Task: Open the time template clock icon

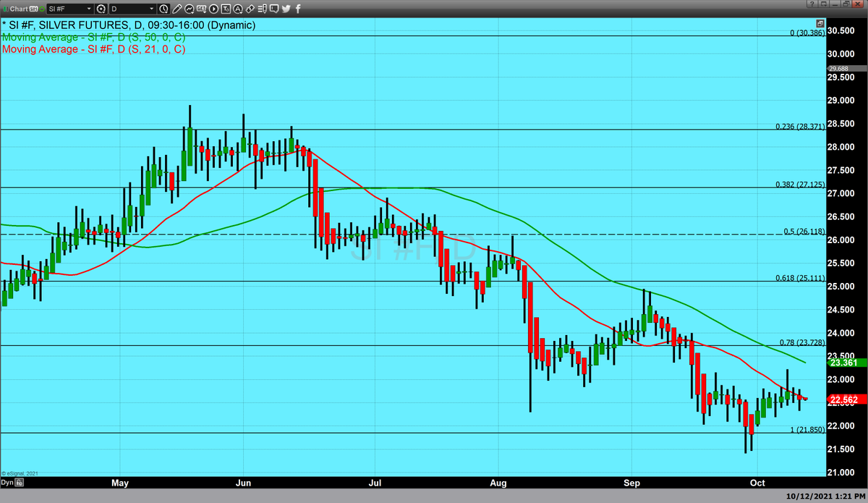Action: (x=163, y=9)
